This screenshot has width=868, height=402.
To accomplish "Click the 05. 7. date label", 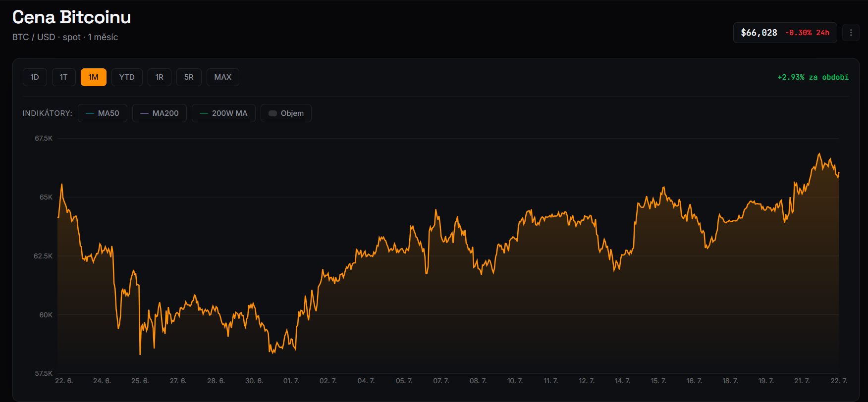I will coord(404,381).
